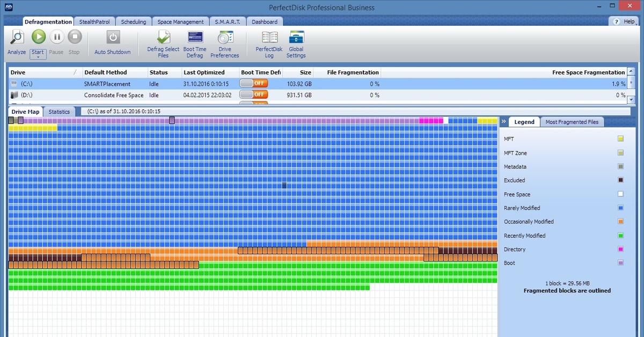Click the Analyze magnifier icon
The image size is (644, 337).
tap(17, 38)
